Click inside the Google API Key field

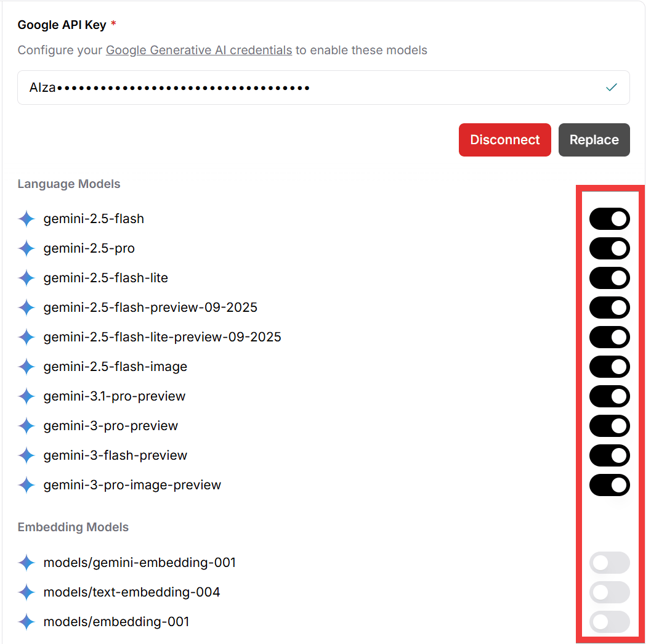(308, 88)
